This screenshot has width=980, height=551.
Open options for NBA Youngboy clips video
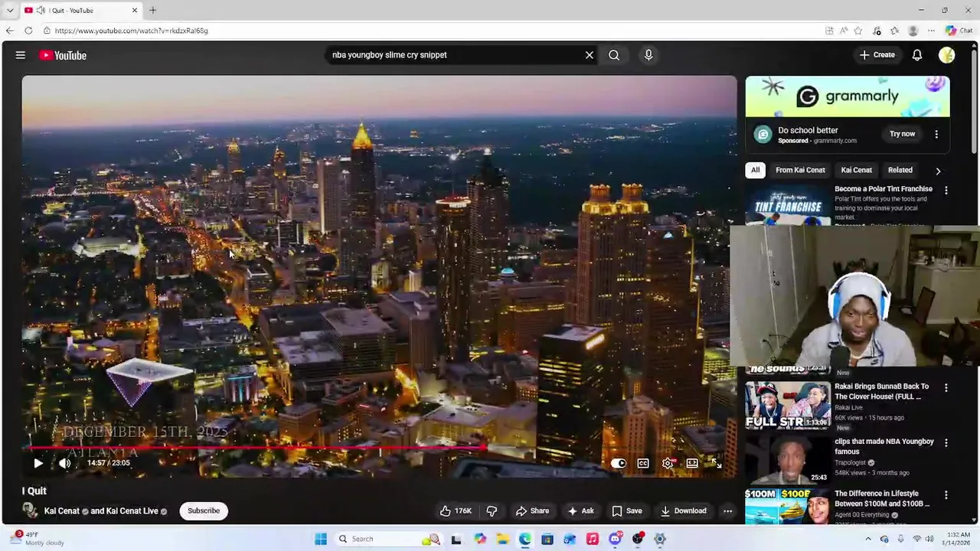pyautogui.click(x=946, y=442)
